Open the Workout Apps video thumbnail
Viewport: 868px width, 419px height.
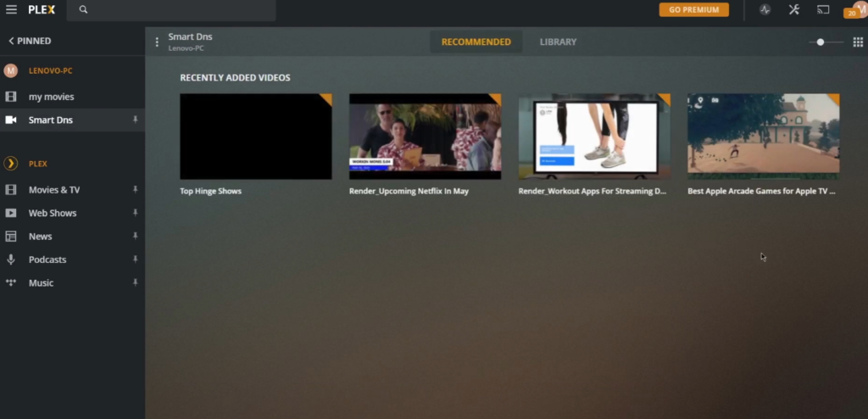(x=594, y=137)
